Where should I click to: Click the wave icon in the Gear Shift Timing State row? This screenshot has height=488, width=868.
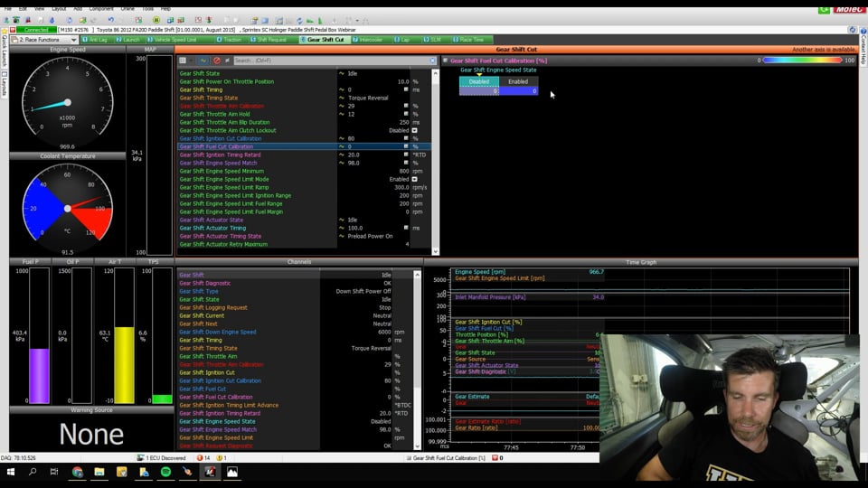coord(342,98)
